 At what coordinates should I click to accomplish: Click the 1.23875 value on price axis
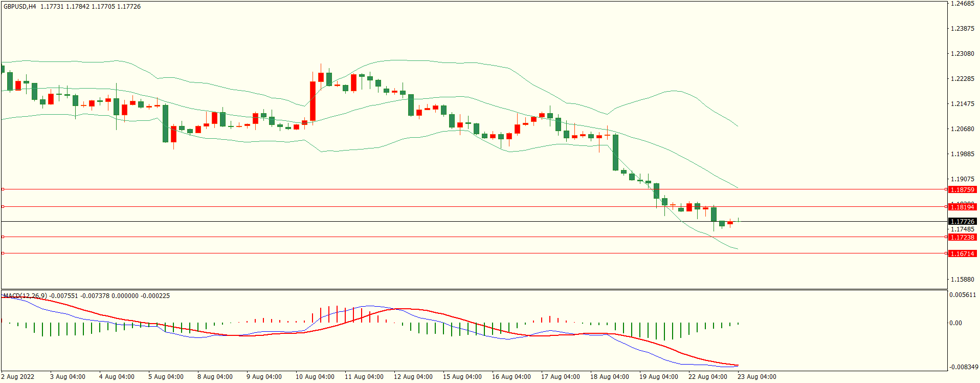962,29
